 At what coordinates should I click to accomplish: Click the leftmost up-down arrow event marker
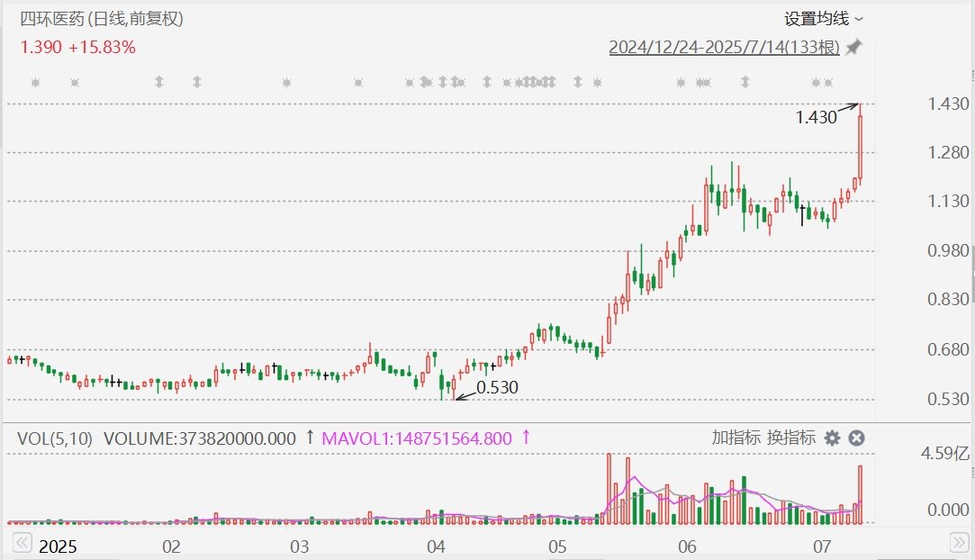click(x=159, y=83)
